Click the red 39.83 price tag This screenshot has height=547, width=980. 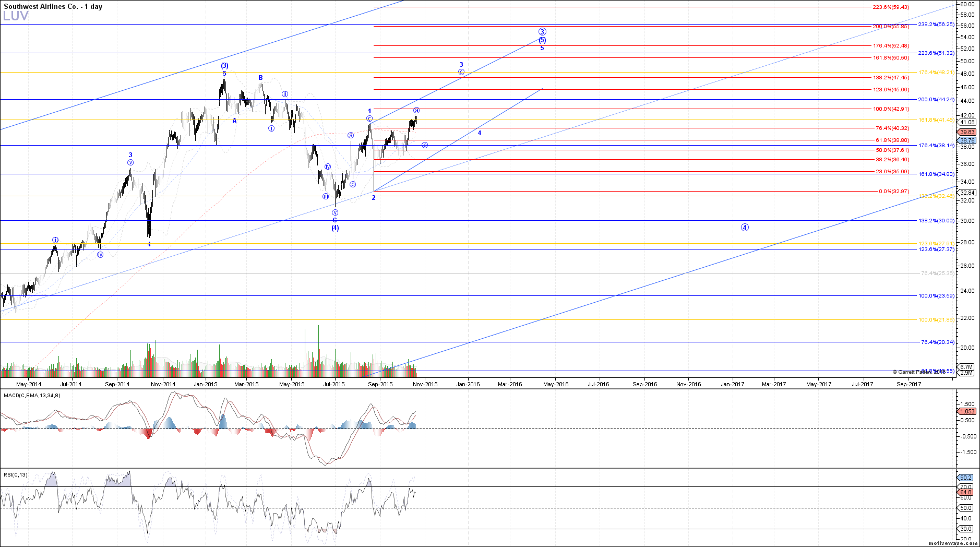(x=967, y=133)
